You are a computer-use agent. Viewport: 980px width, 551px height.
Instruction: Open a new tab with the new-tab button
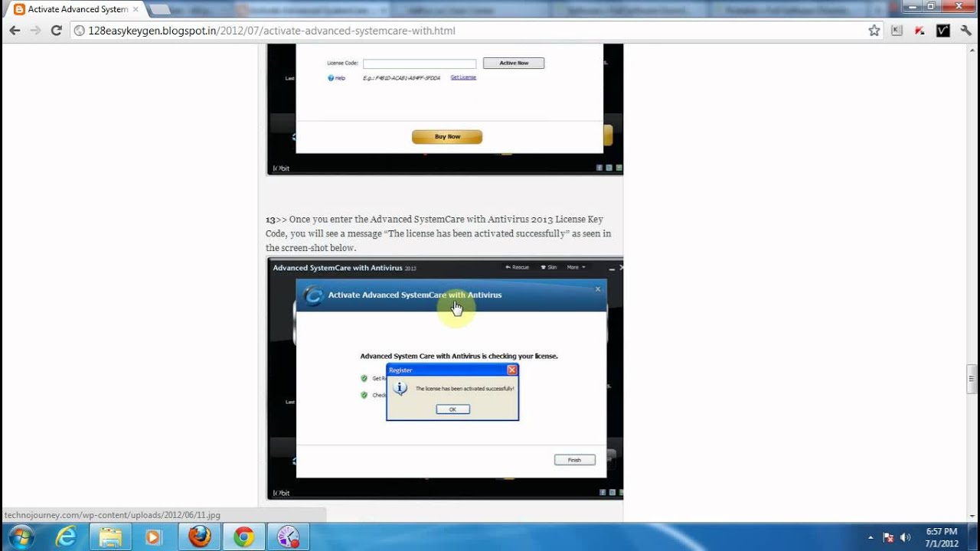(x=159, y=9)
